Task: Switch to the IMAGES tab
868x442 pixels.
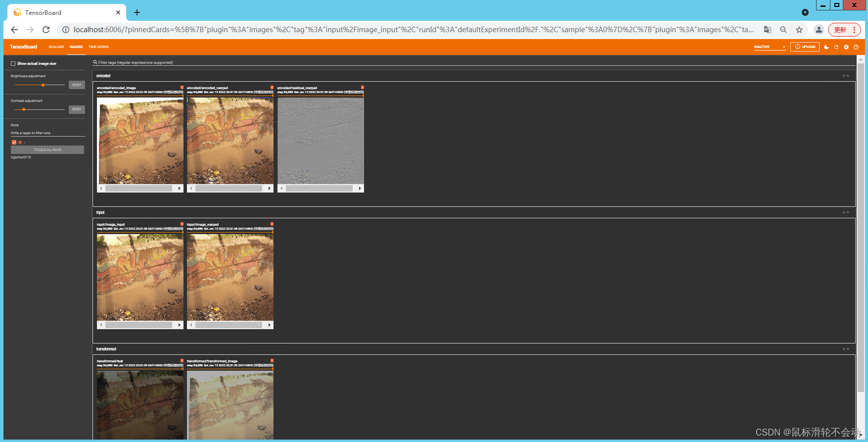Action: (76, 47)
